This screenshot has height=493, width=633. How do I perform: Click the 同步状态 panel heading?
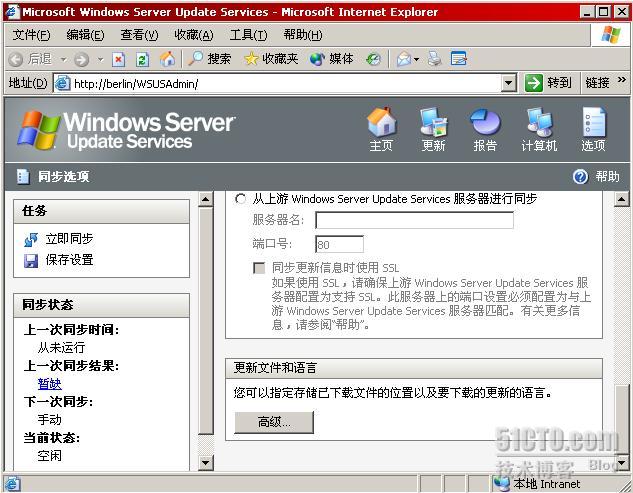click(x=48, y=305)
